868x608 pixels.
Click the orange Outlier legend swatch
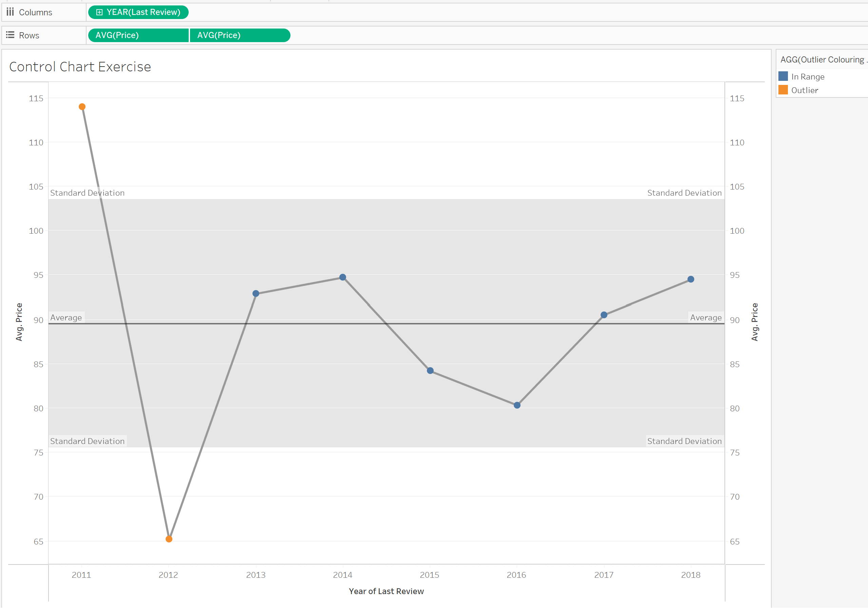783,90
